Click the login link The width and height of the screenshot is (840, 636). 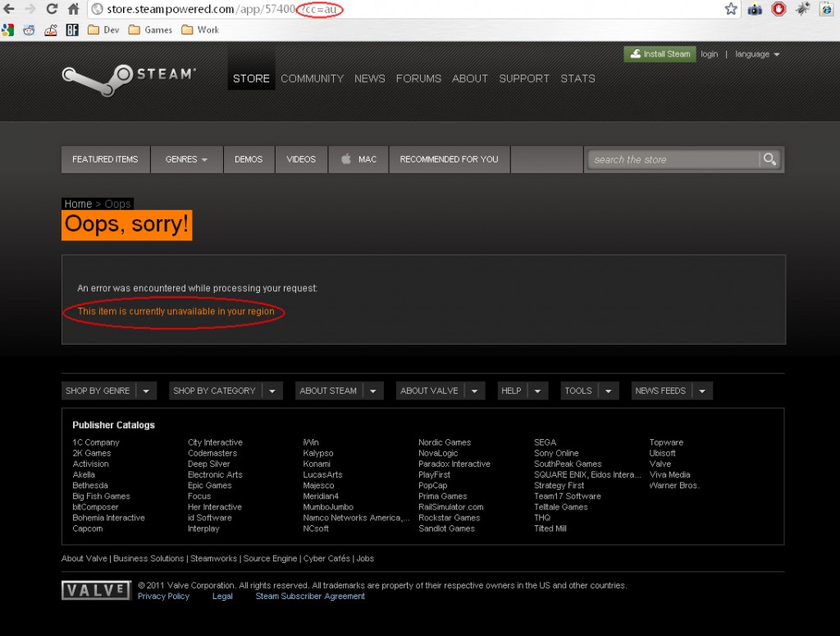(x=709, y=54)
